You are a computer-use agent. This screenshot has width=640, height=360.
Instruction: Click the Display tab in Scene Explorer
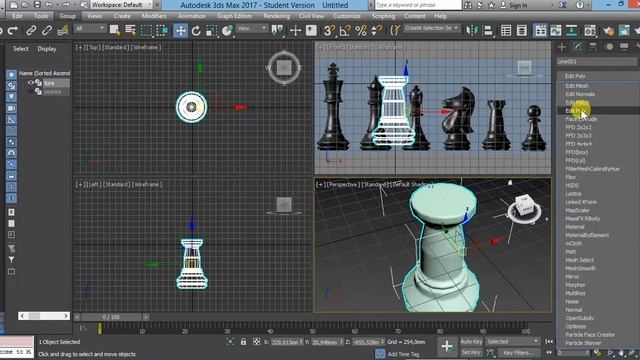click(47, 49)
